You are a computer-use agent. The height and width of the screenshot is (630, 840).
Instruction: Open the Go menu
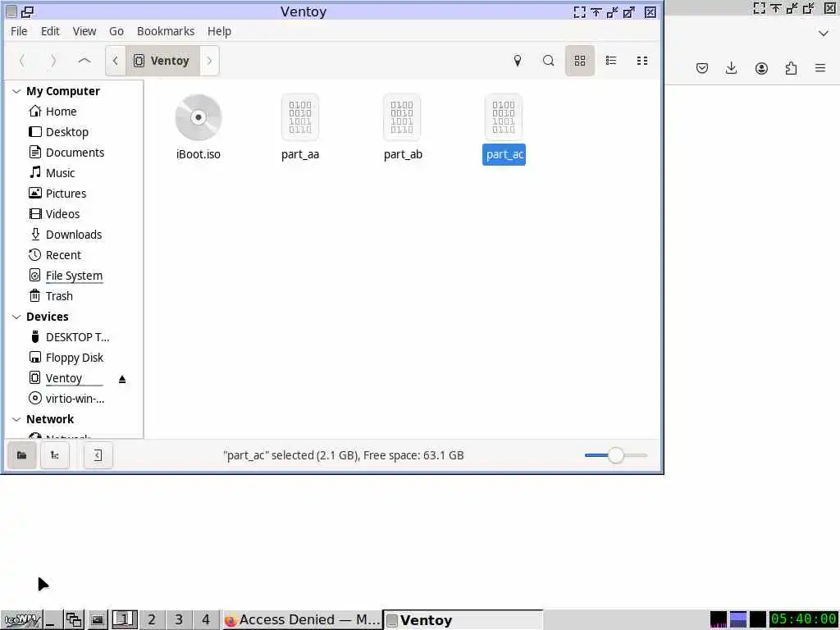tap(116, 31)
